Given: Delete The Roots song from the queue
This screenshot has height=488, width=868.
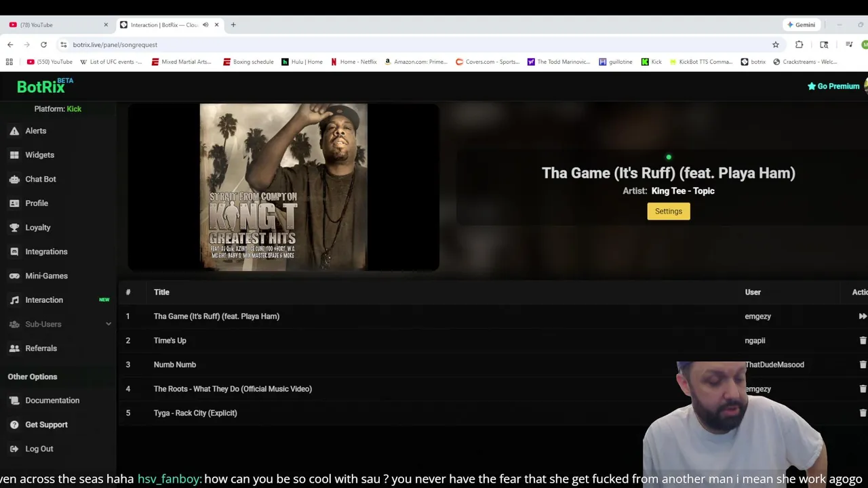Looking at the screenshot, I should (863, 389).
